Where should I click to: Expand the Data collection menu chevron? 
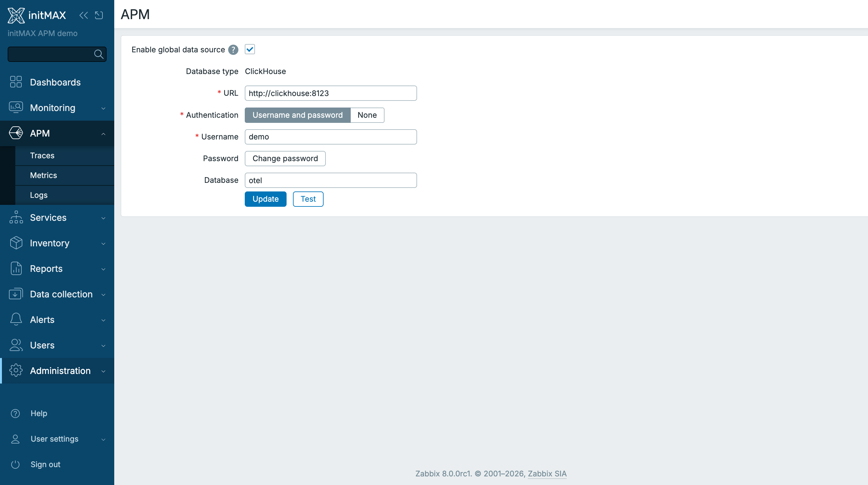click(103, 295)
